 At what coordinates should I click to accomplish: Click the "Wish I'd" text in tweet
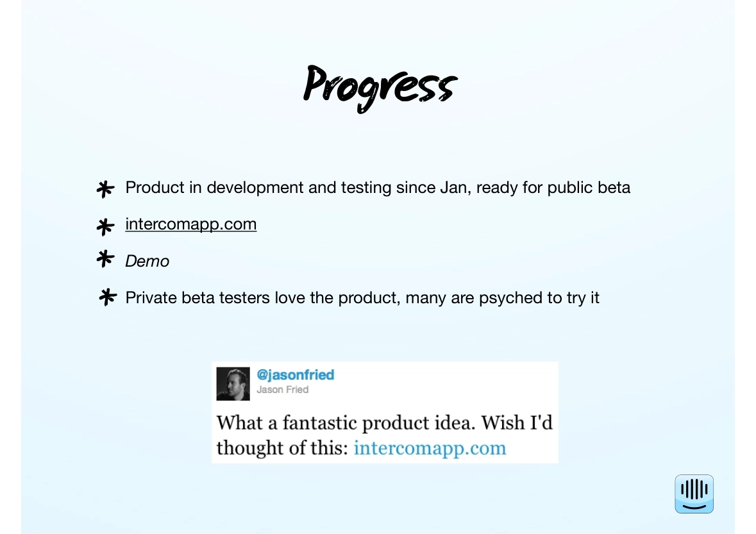click(517, 423)
